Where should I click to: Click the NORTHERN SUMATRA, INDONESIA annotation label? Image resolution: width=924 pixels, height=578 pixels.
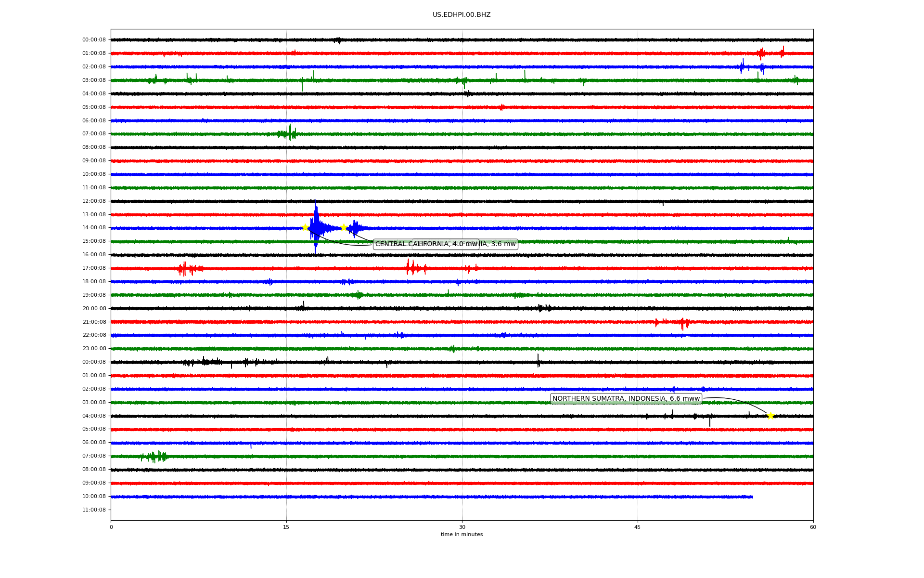(626, 398)
